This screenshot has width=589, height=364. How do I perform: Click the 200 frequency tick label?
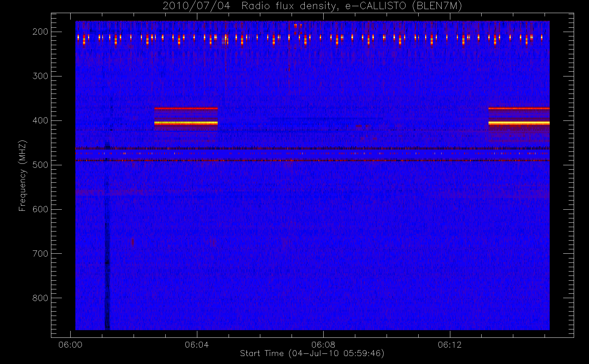40,32
